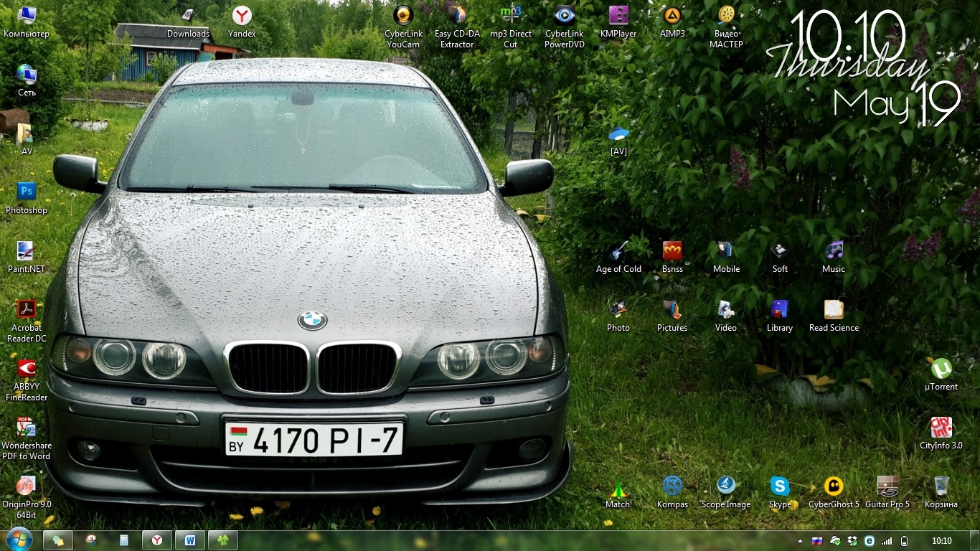Image resolution: width=980 pixels, height=551 pixels.
Task: Open the Windows Start menu
Action: [19, 540]
